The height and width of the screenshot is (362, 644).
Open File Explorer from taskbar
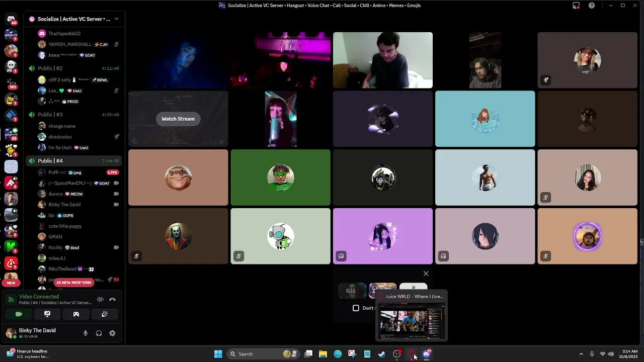coord(323,354)
